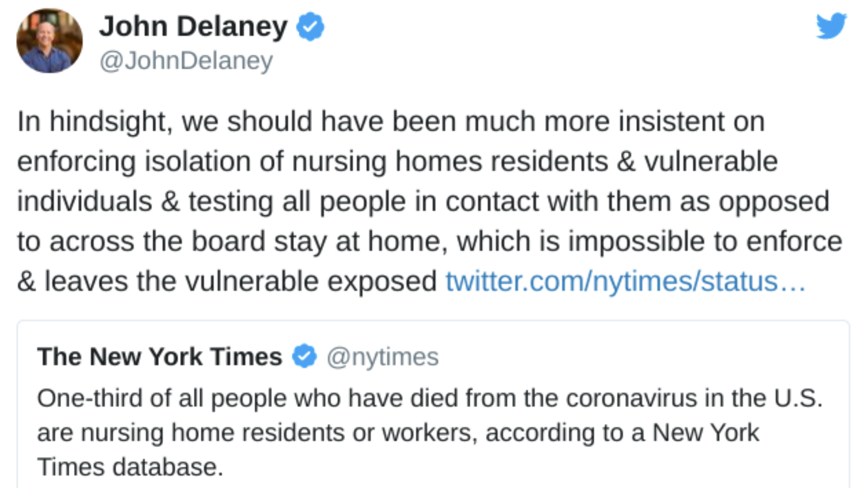Click the quoted tweet's first line starting 'One-third'
Viewport: 868px width, 488px height.
429,398
